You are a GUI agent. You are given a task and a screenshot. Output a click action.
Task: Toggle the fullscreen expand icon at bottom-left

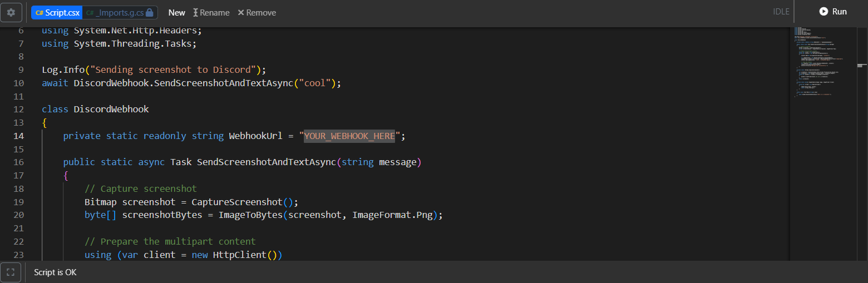(11, 272)
